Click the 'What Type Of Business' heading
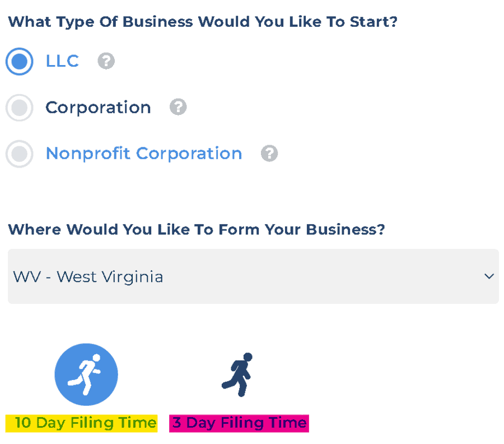 [x=203, y=22]
